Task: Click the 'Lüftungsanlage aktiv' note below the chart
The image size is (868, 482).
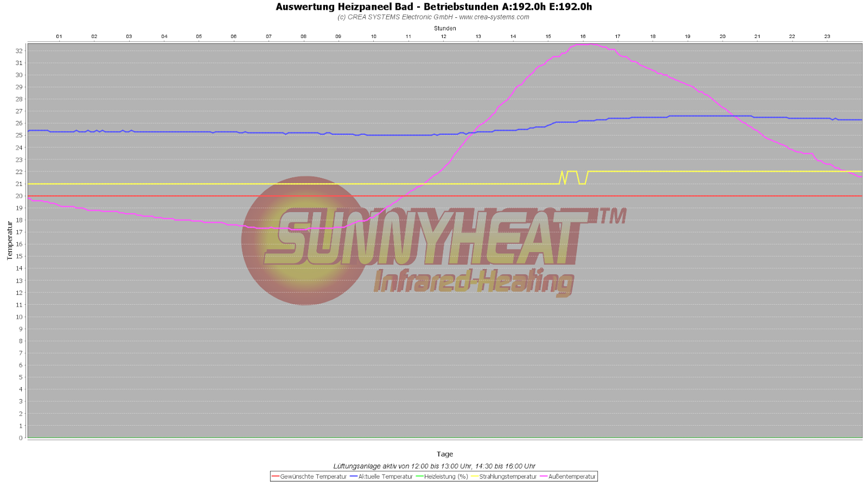Action: [x=434, y=466]
